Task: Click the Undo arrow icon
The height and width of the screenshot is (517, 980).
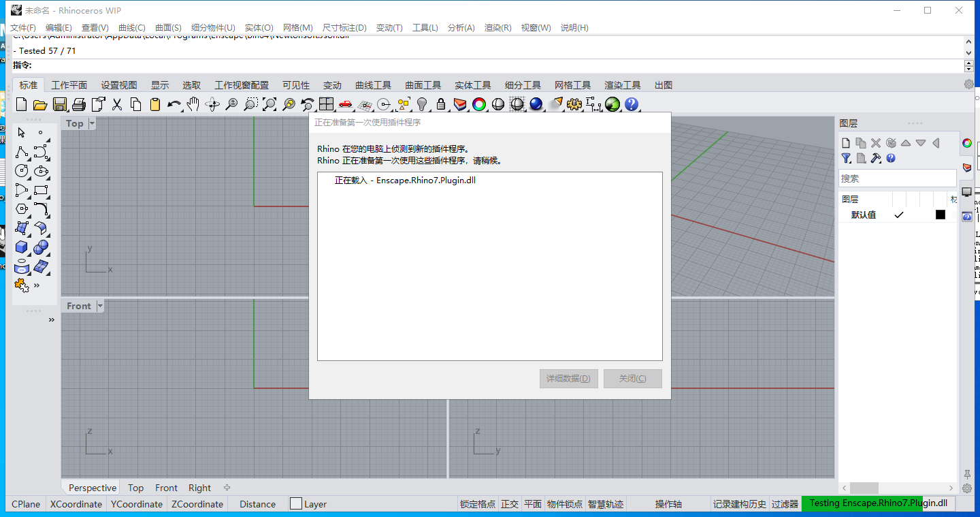Action: pyautogui.click(x=174, y=104)
